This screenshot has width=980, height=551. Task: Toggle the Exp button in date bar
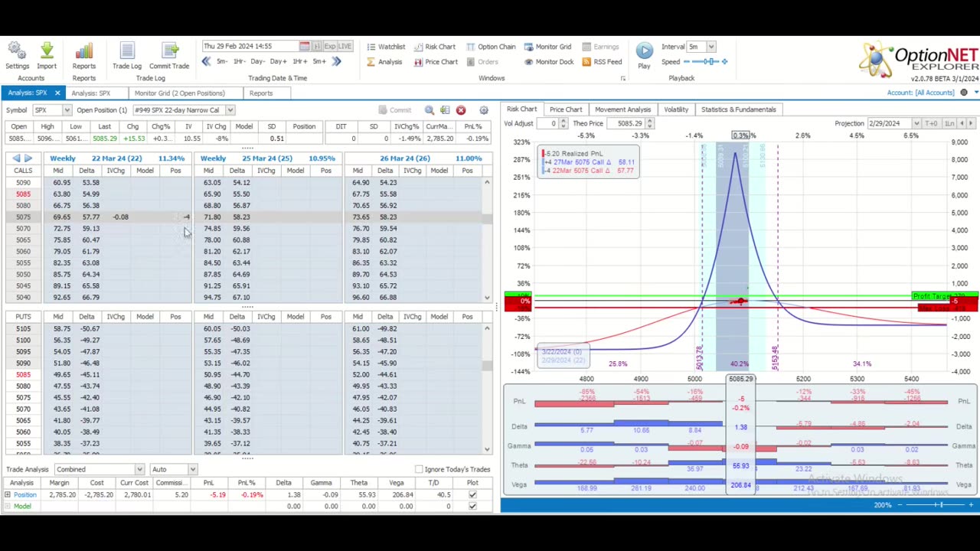coord(330,47)
